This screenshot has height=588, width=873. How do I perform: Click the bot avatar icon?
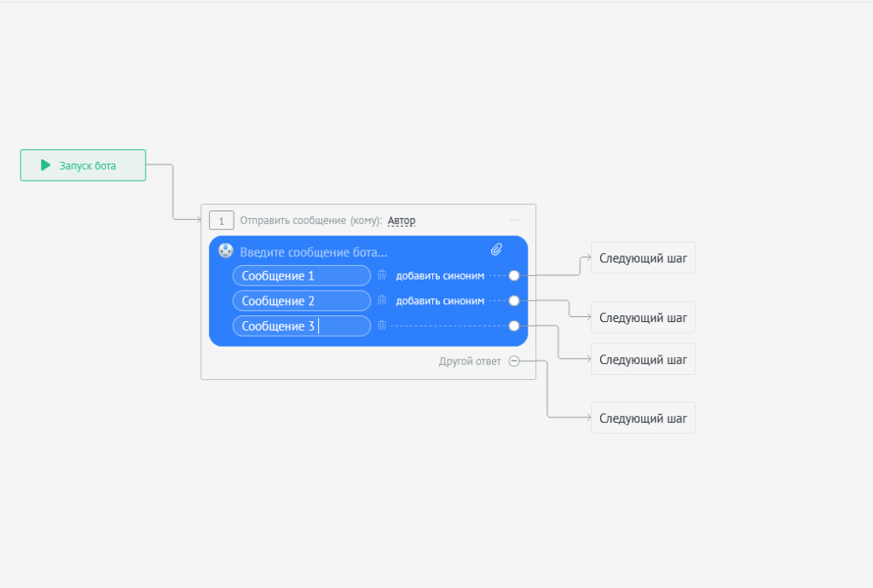point(225,251)
